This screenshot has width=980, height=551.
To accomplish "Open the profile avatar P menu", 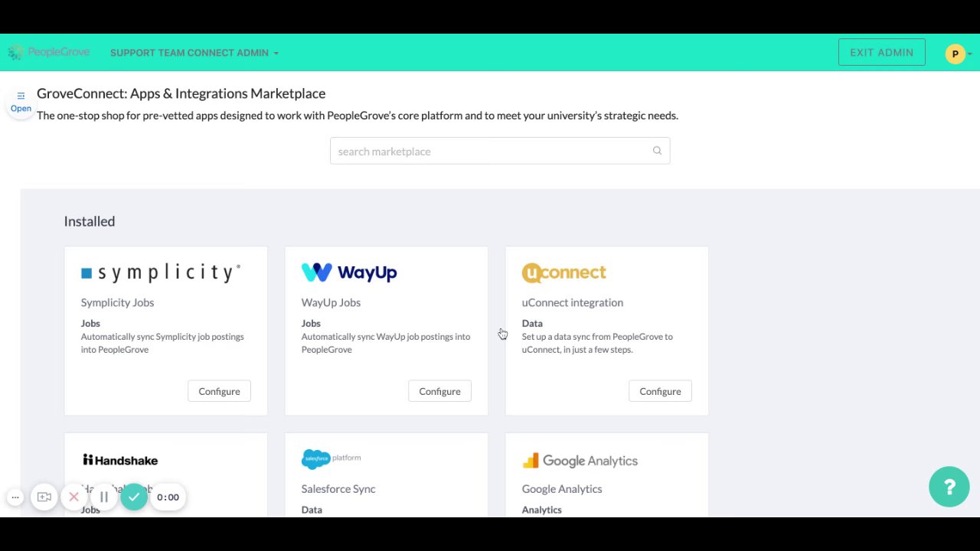I will 955,54.
